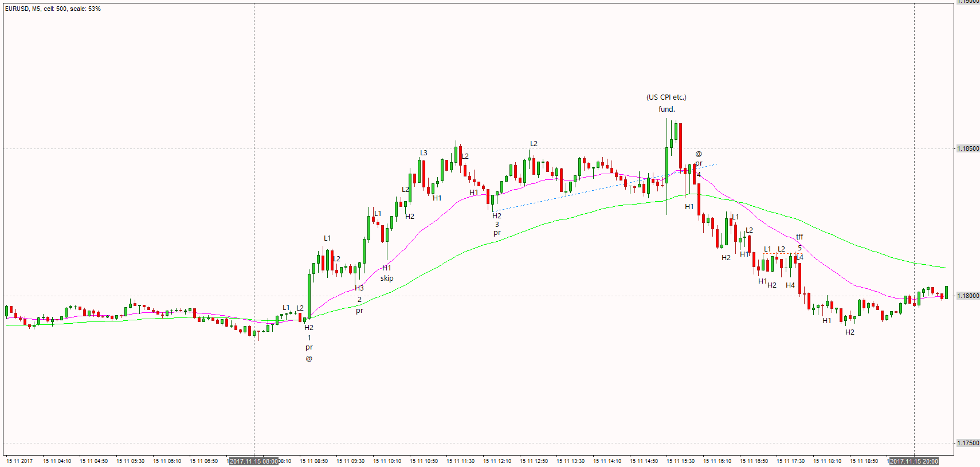
Task: Select the 15 11 18:10 time label
Action: coord(827,461)
